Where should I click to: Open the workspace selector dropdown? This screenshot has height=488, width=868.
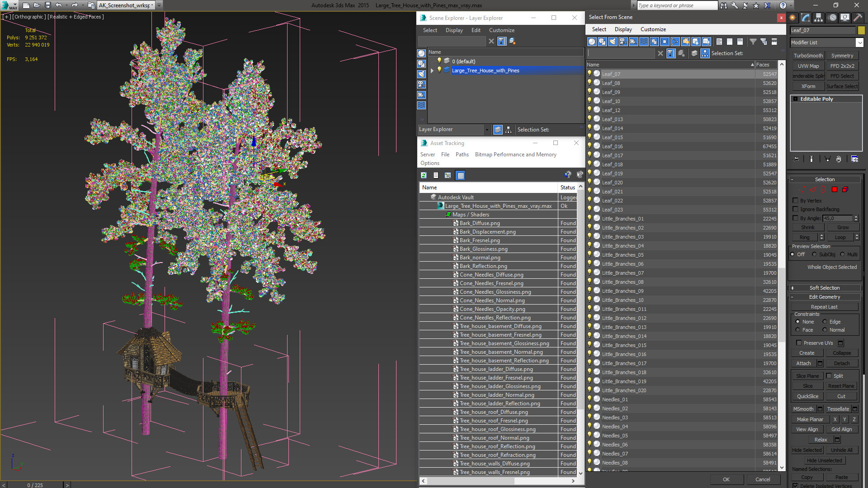(152, 5)
